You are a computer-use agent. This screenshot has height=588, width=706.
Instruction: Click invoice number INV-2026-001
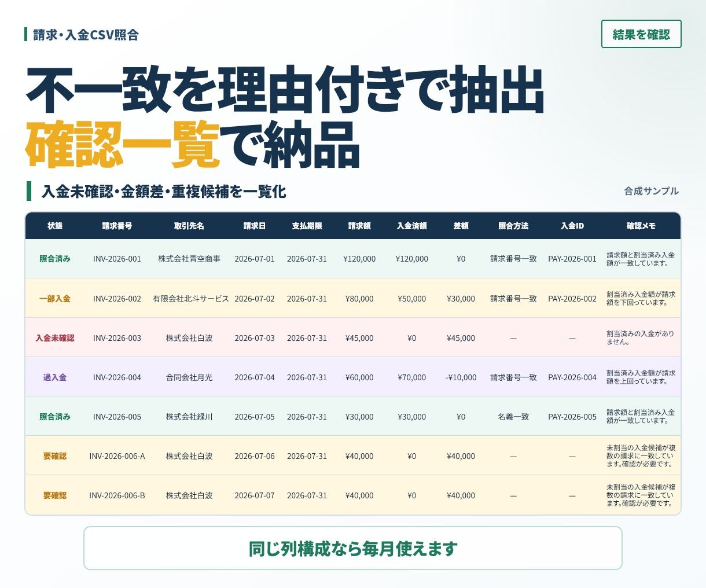point(117,259)
